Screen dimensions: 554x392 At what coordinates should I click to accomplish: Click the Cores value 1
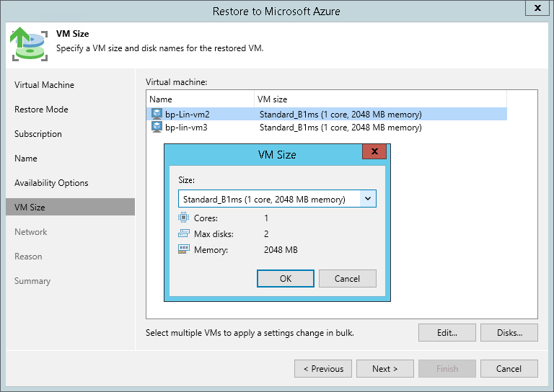[x=266, y=218]
